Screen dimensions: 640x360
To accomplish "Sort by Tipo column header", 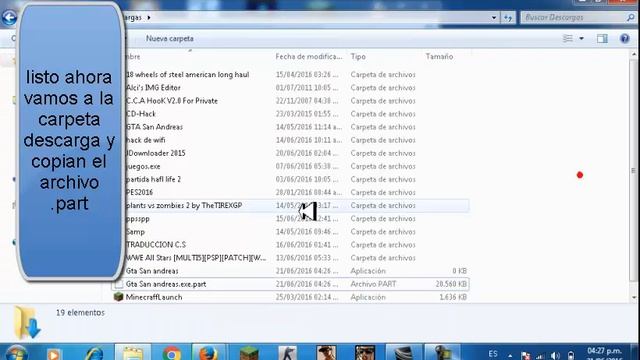I will pyautogui.click(x=358, y=57).
